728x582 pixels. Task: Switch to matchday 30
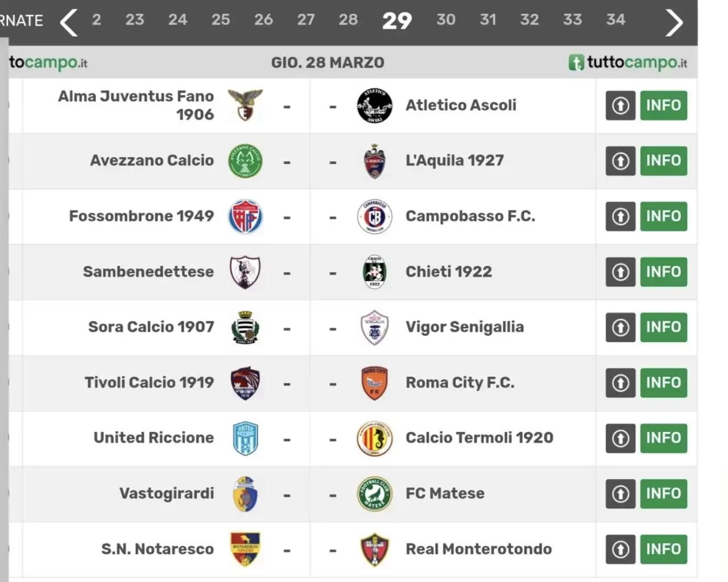coord(446,20)
